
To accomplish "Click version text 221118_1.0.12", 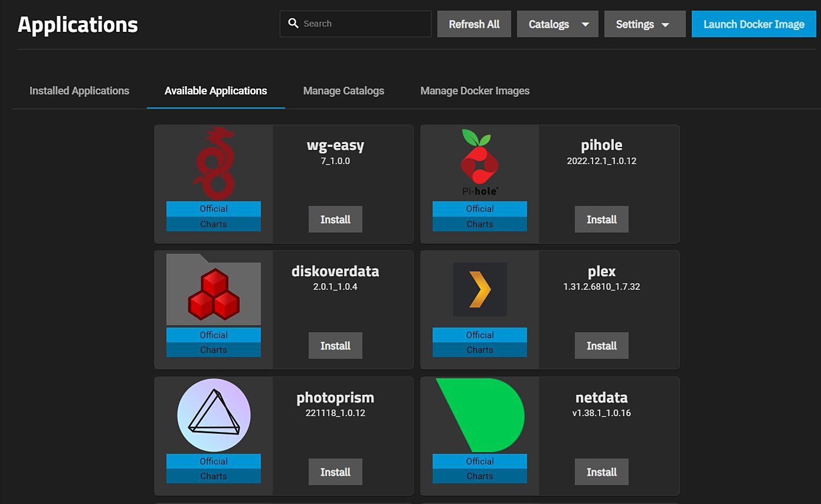I will click(335, 413).
